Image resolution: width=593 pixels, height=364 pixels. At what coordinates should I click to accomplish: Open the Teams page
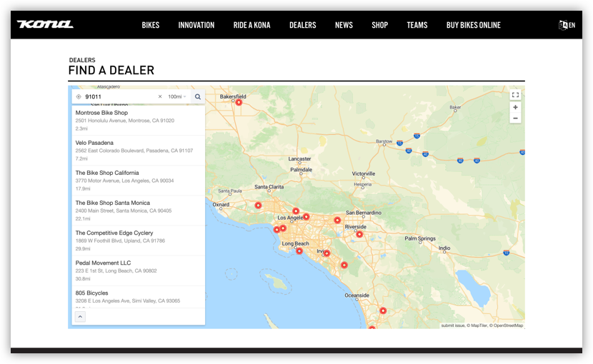click(x=417, y=25)
